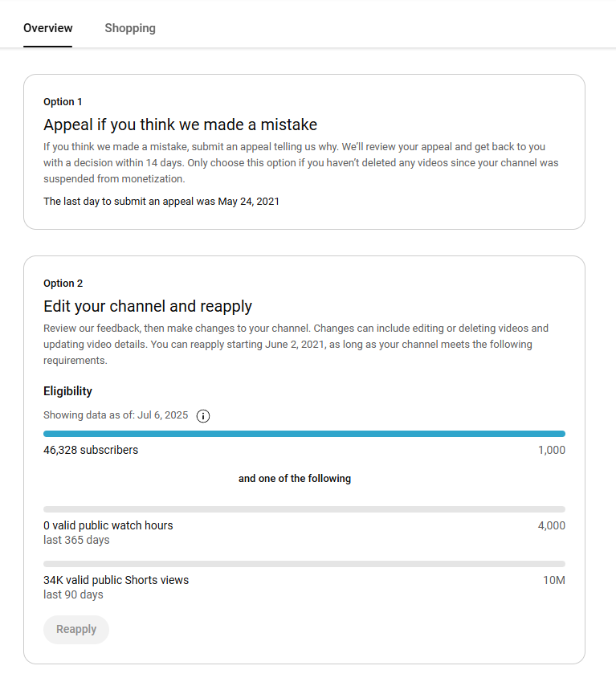This screenshot has height=678, width=616.
Task: Click the 'Appeal if you think we made a mistake' heading
Action: (x=180, y=125)
